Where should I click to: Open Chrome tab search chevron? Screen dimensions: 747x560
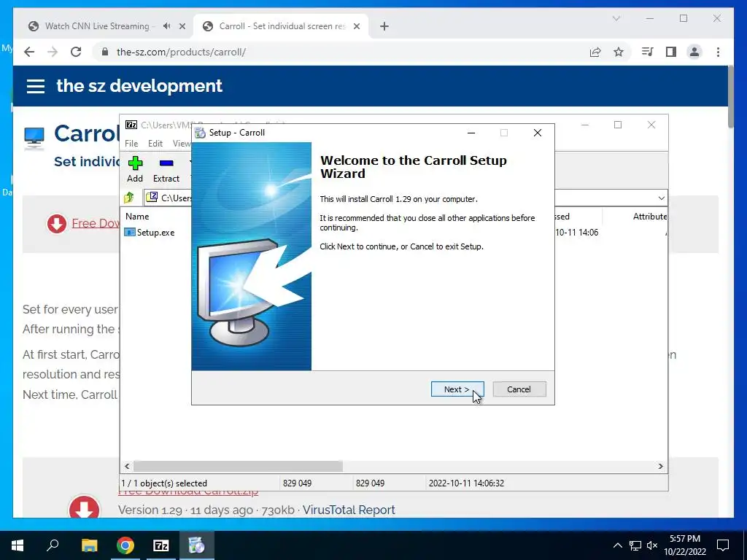(616, 18)
